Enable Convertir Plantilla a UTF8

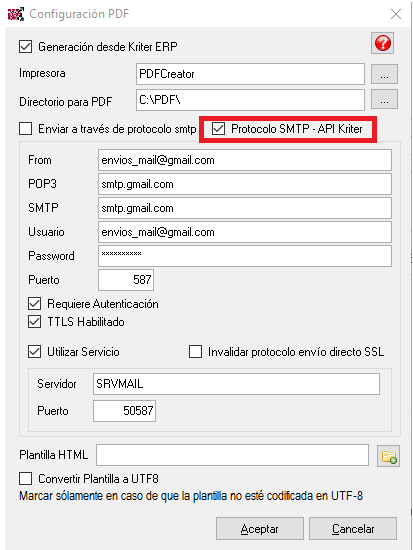pos(26,478)
